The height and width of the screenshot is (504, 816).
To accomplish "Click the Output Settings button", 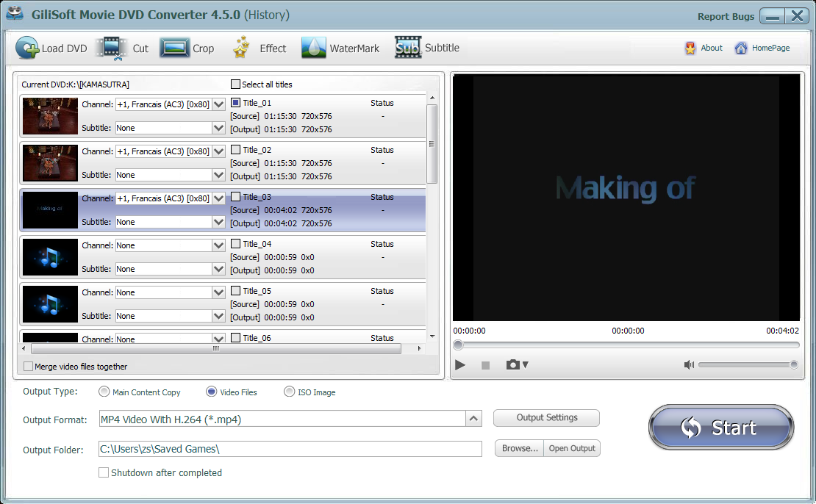I will click(x=546, y=417).
